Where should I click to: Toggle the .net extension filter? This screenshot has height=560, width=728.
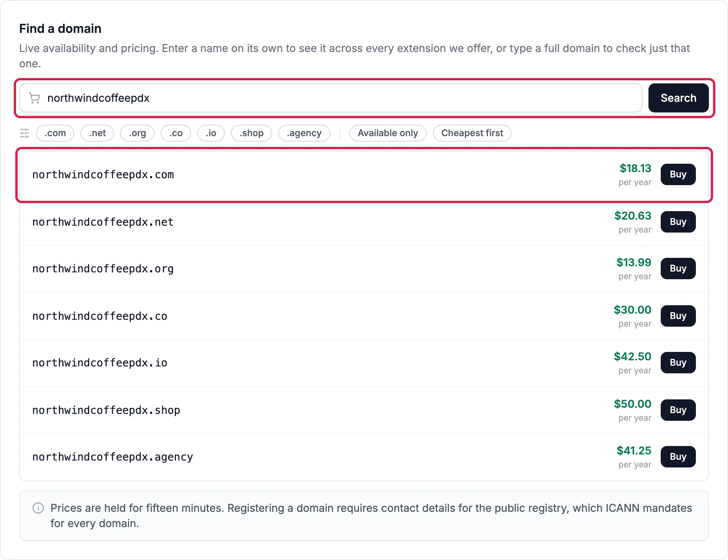(97, 133)
